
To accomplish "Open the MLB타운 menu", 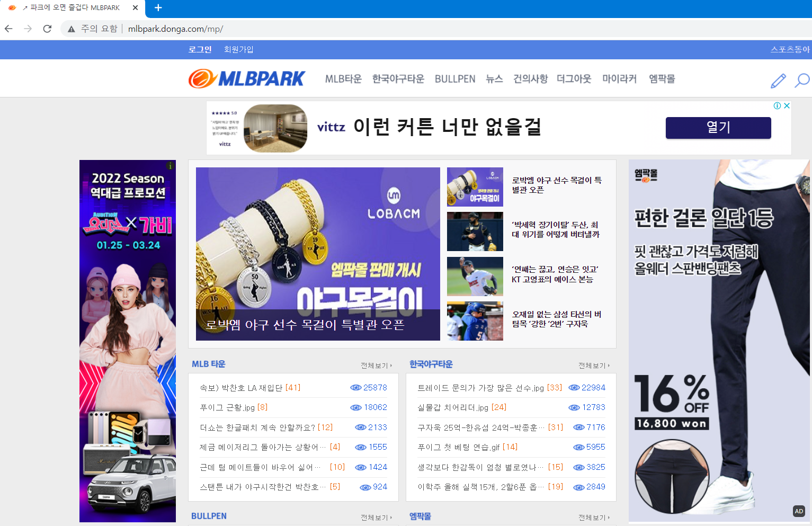I will point(343,79).
